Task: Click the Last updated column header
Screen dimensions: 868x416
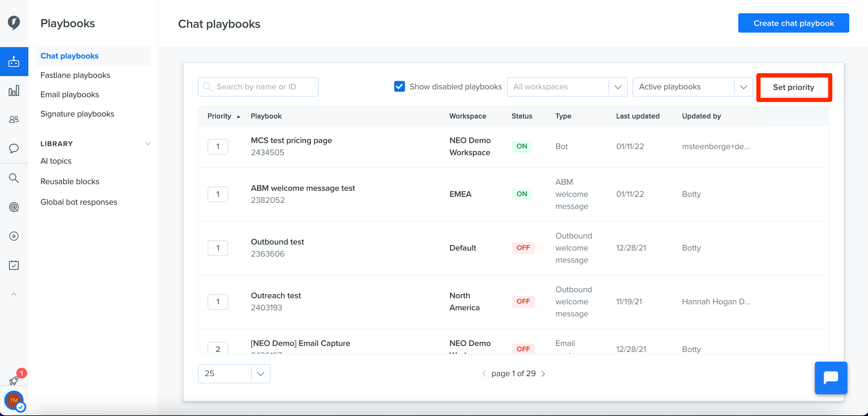Action: [x=637, y=116]
